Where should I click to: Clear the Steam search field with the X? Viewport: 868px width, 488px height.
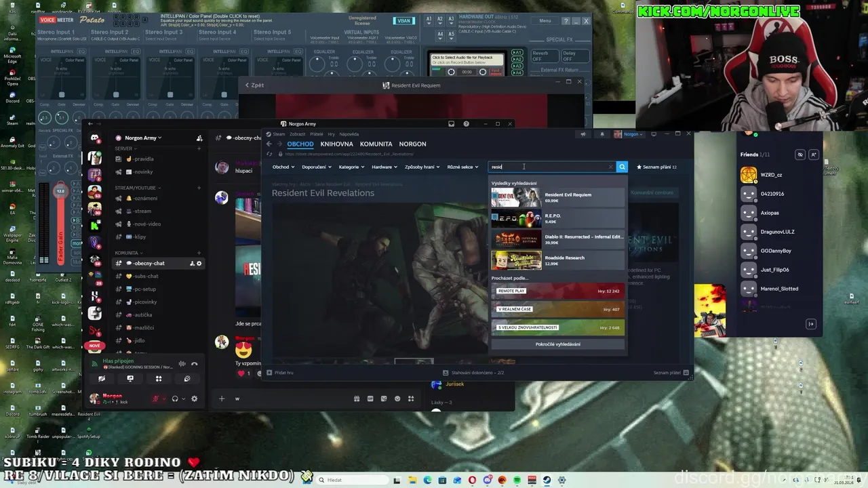[x=610, y=167]
